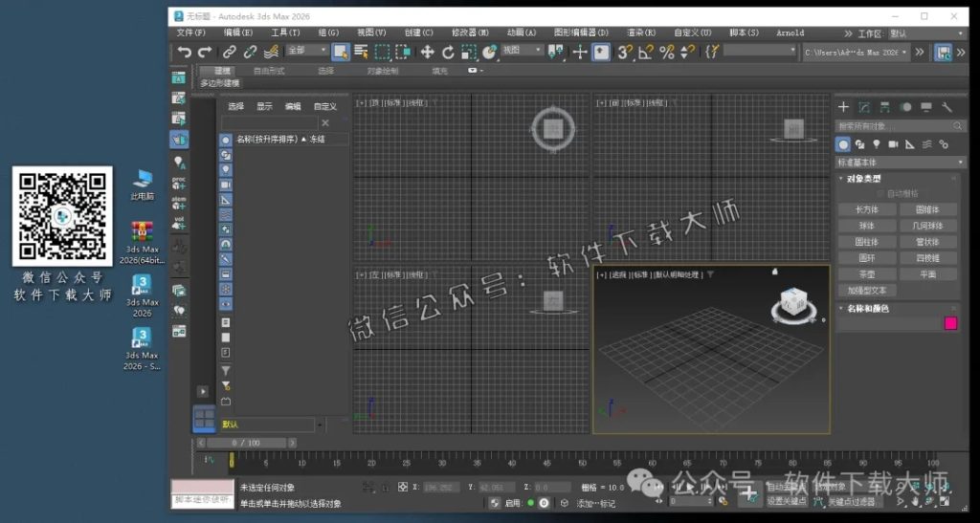The width and height of the screenshot is (980, 523).
Task: Open the 编辑(E) menu
Action: pos(238,33)
